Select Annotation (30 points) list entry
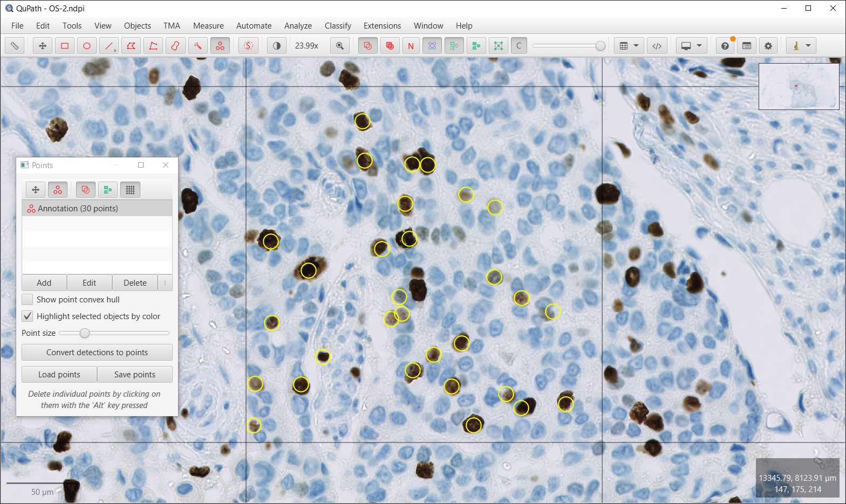Viewport: 846px width, 504px height. click(x=97, y=209)
